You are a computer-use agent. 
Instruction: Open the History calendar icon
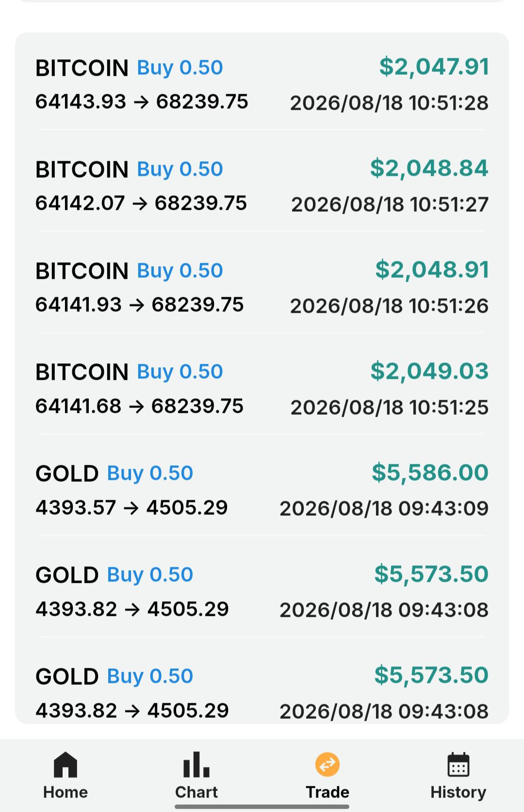coord(458,765)
